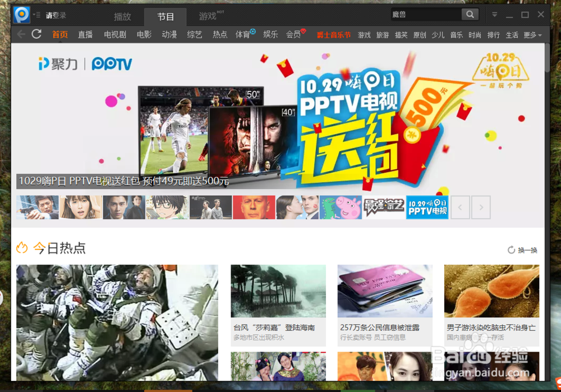Click the 换一换 refresh button
Screen dimensions: 561x392
(x=523, y=250)
